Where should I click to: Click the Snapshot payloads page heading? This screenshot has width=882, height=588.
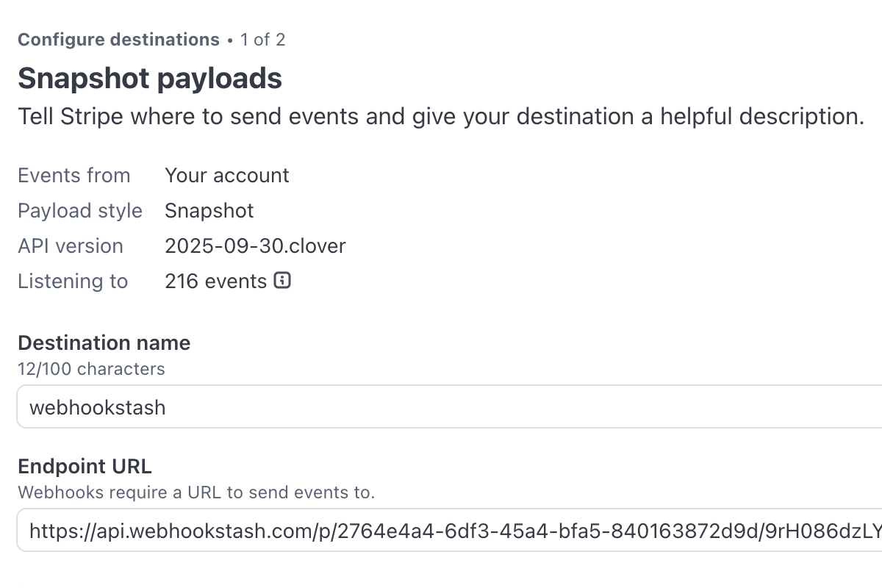coord(149,78)
